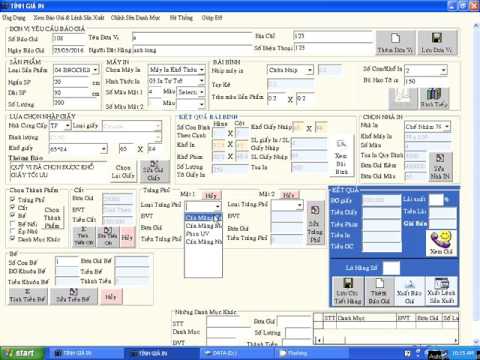
Task: Click the Xuất Báo Giá export icon
Action: 409,291
